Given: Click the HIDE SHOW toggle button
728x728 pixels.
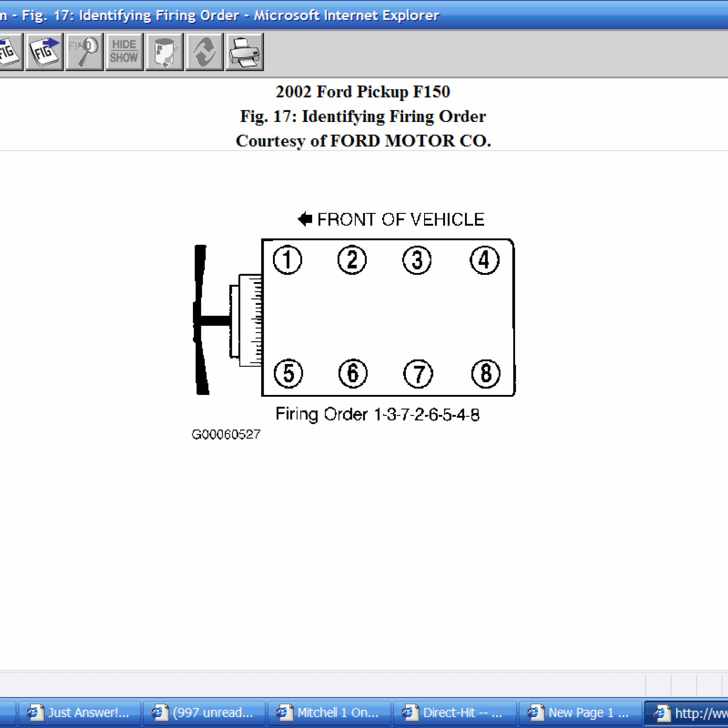Looking at the screenshot, I should click(123, 52).
